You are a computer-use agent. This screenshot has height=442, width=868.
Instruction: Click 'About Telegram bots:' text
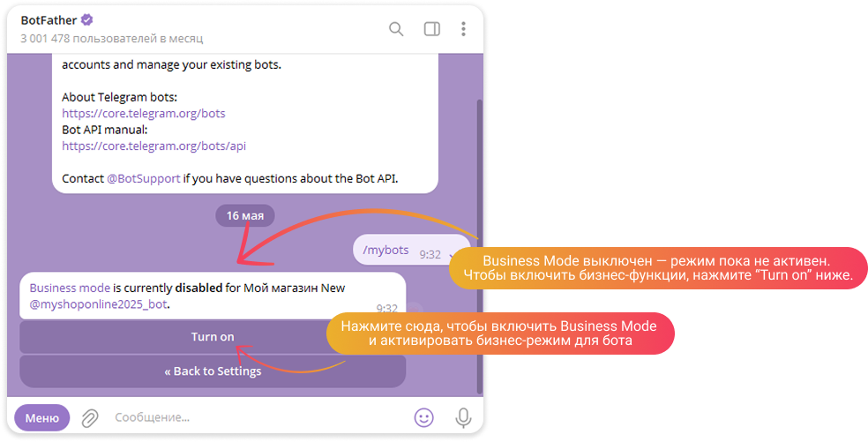pyautogui.click(x=119, y=97)
